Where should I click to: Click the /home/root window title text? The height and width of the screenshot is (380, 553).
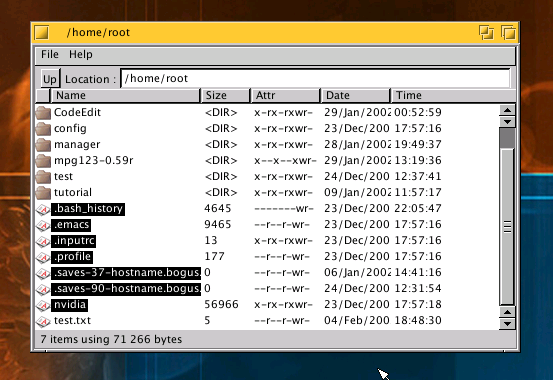pos(98,32)
